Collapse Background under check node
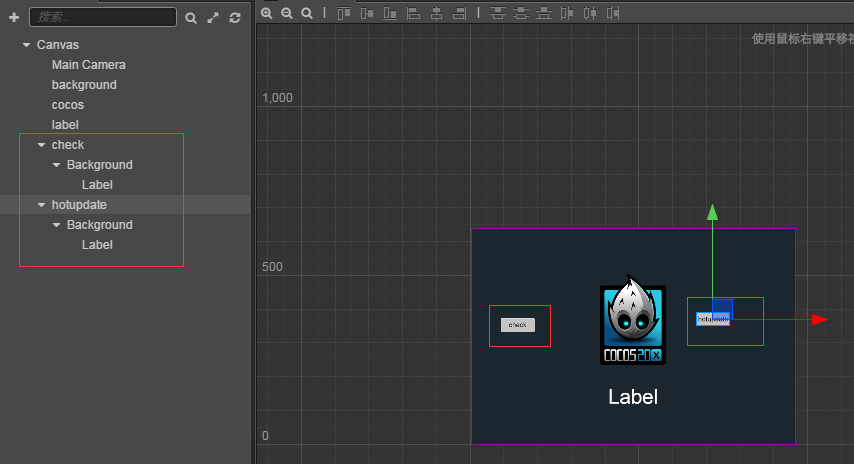 [x=57, y=164]
